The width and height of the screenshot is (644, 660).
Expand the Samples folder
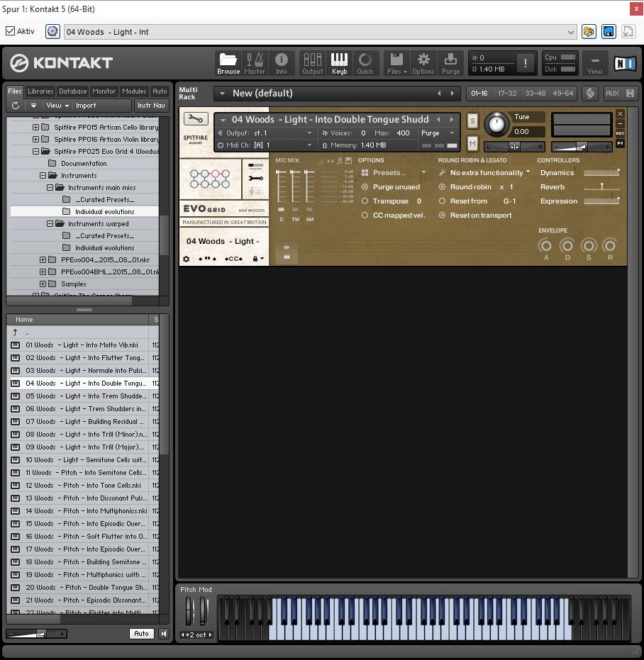coord(43,284)
